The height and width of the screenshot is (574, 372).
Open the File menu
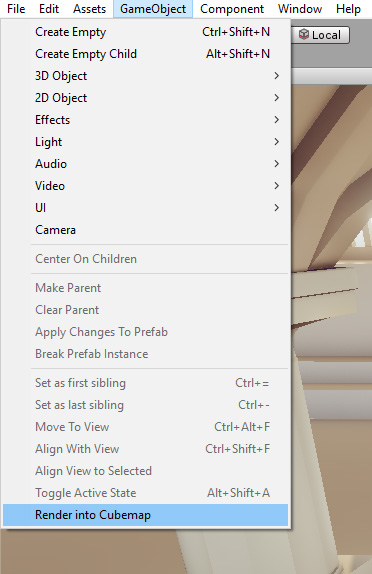coord(16,8)
